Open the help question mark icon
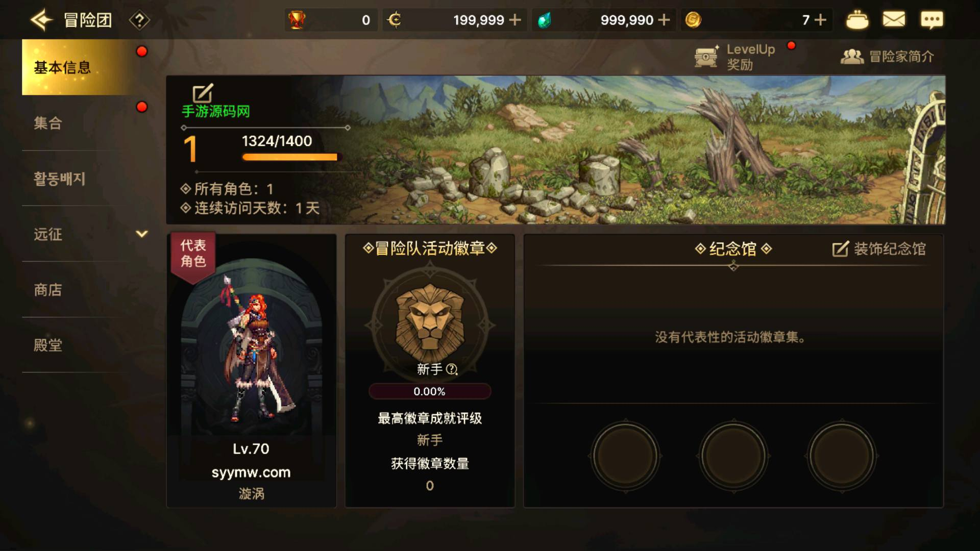 139,20
